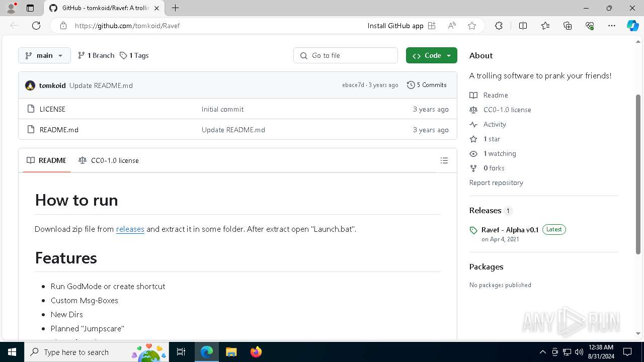Click the LICENSE file icon
644x362 pixels.
tap(30, 109)
